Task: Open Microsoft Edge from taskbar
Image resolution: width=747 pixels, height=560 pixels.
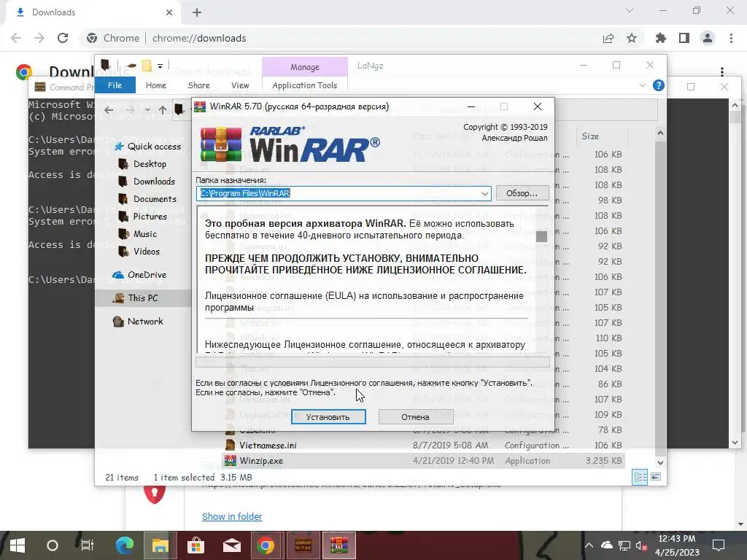Action: coord(125,545)
